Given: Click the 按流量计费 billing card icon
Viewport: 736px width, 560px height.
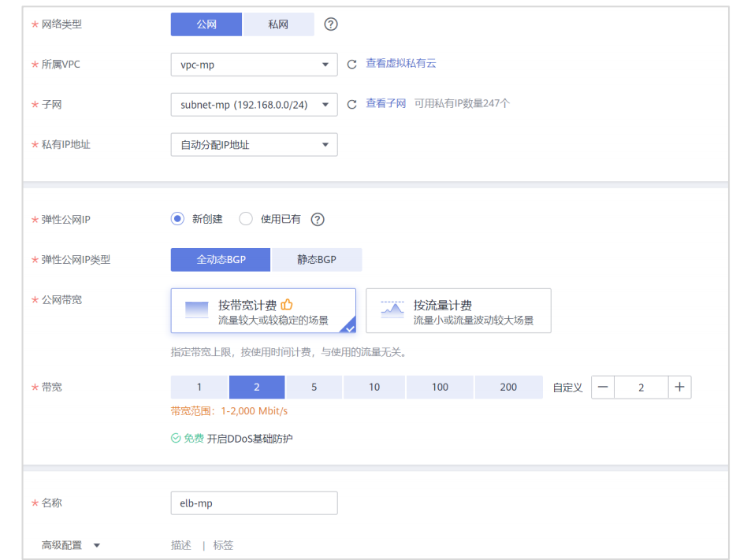Looking at the screenshot, I should (x=392, y=310).
